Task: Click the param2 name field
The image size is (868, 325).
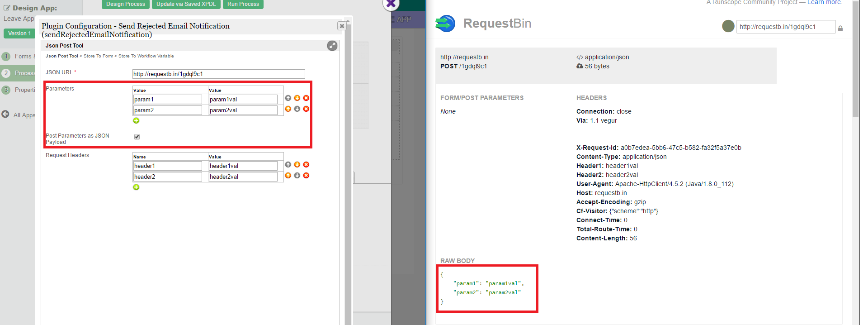Action: coord(168,110)
